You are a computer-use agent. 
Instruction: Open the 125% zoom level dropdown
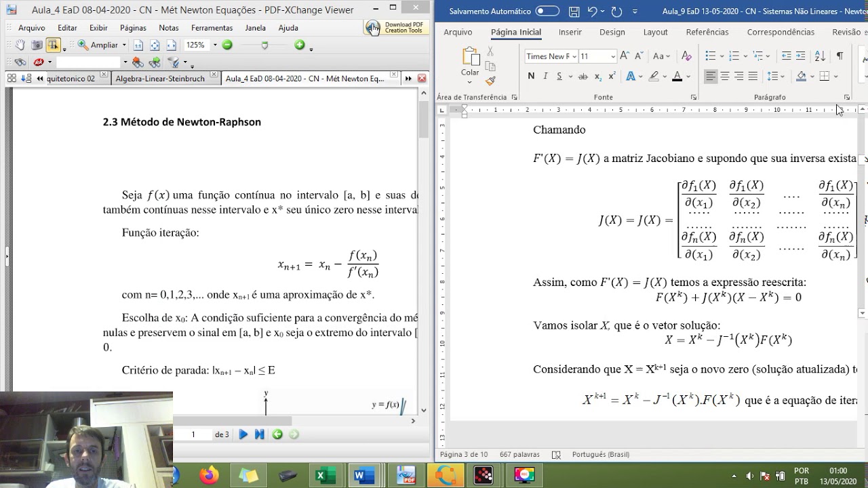point(215,45)
